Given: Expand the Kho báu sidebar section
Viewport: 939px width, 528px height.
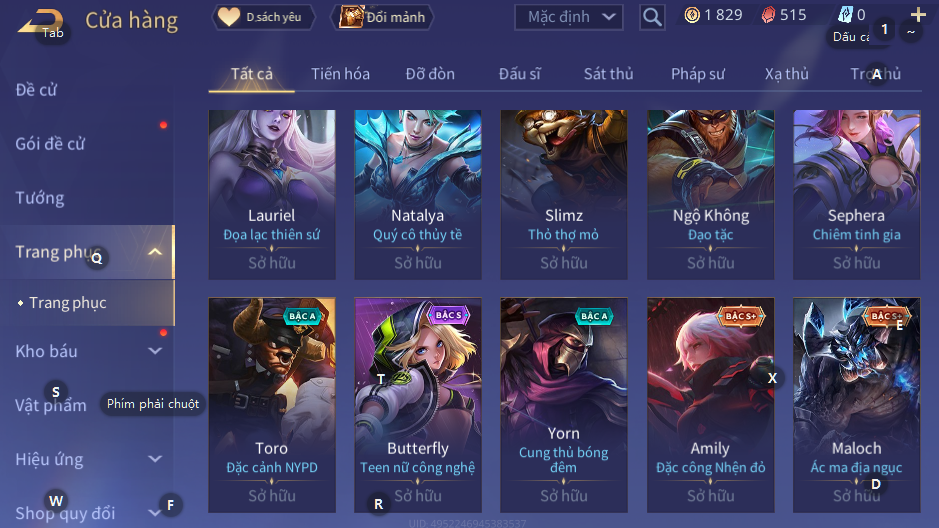Looking at the screenshot, I should tap(155, 351).
